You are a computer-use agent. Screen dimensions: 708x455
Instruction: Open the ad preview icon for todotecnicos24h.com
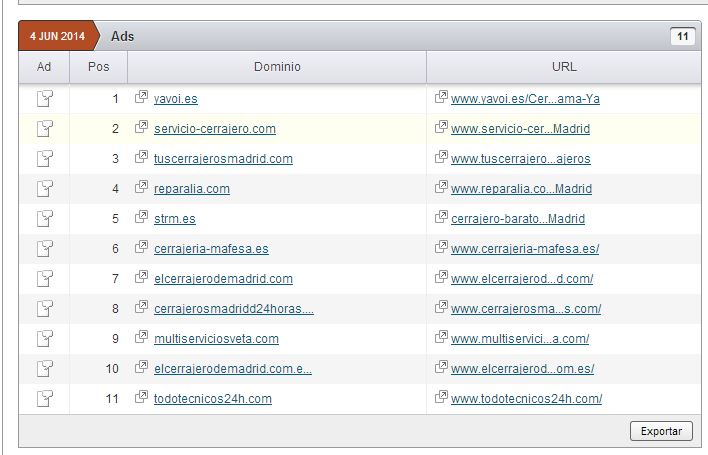click(x=45, y=399)
